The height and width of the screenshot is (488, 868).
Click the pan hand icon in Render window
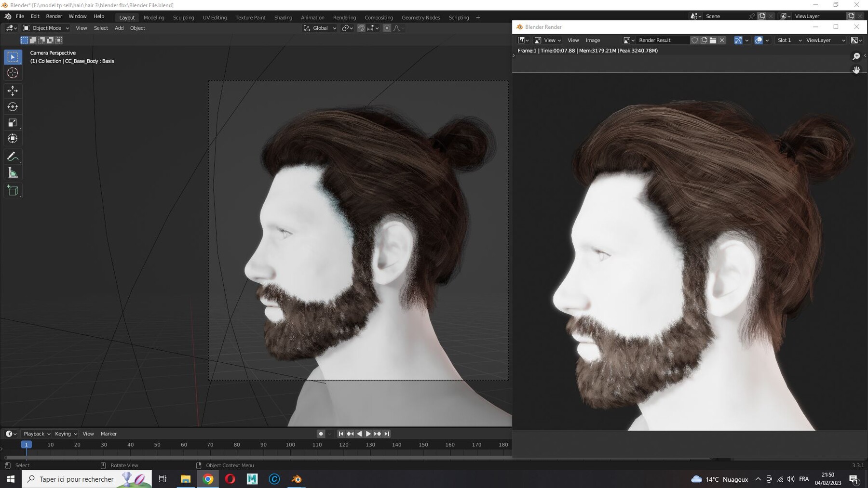click(x=856, y=70)
